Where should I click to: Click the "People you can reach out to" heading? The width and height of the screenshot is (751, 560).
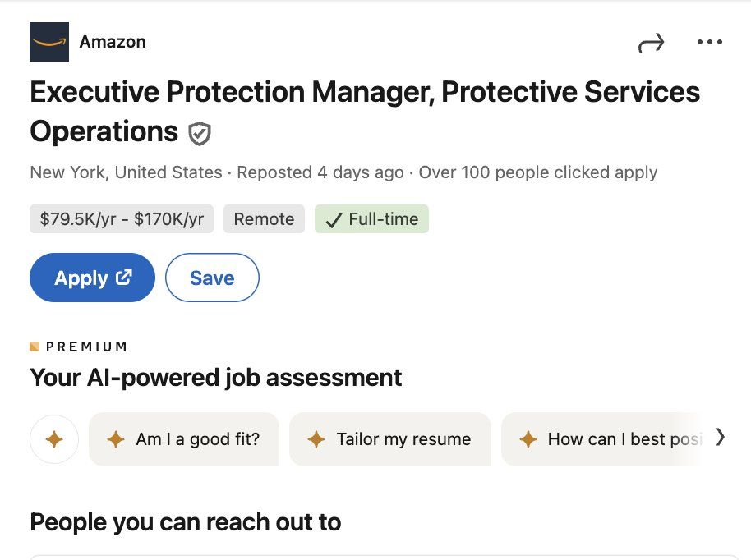[x=185, y=522]
